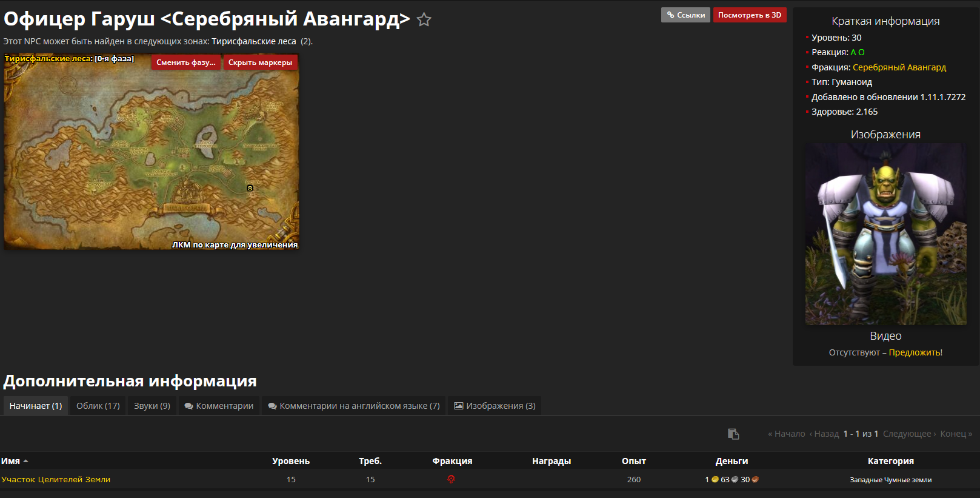
Task: Click the Horde faction icon in quest row
Action: coord(452,479)
